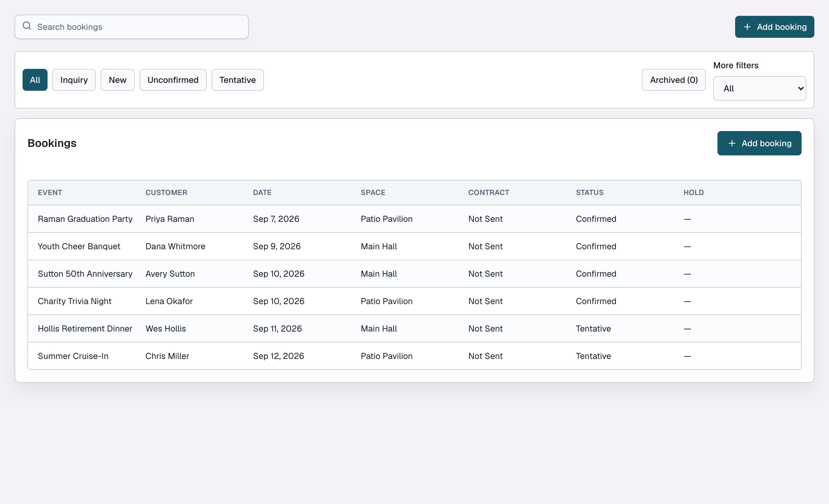Show Tentative bookings filter

click(237, 80)
